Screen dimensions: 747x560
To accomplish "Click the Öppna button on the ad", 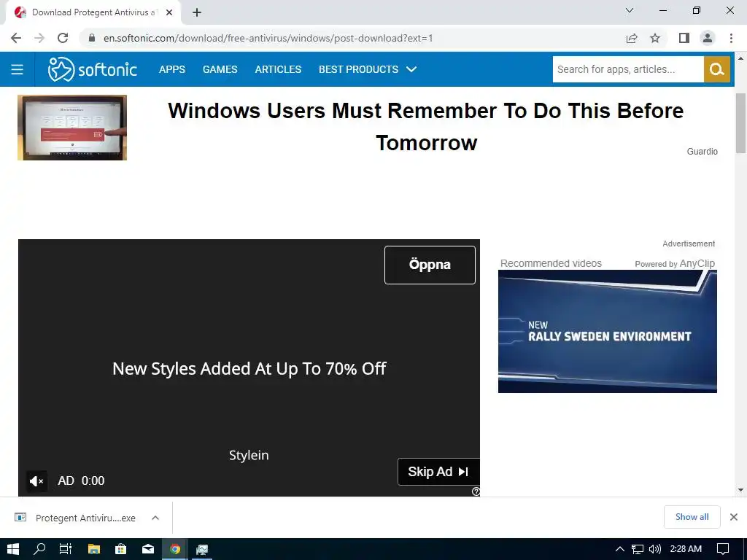I will 430,265.
